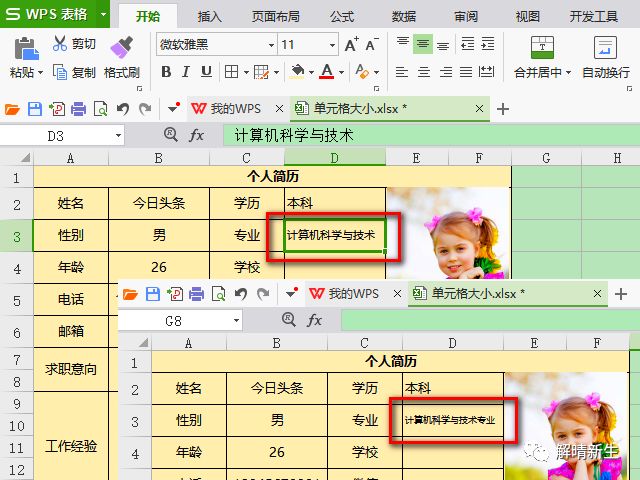The height and width of the screenshot is (480, 640).
Task: Open the 数据 ribbon tab
Action: [404, 16]
